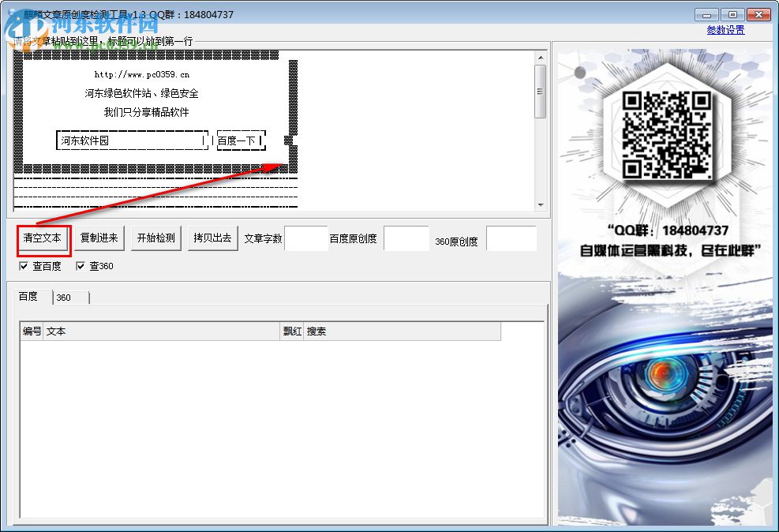Click the http://www.pc0359.cn text line

142,74
